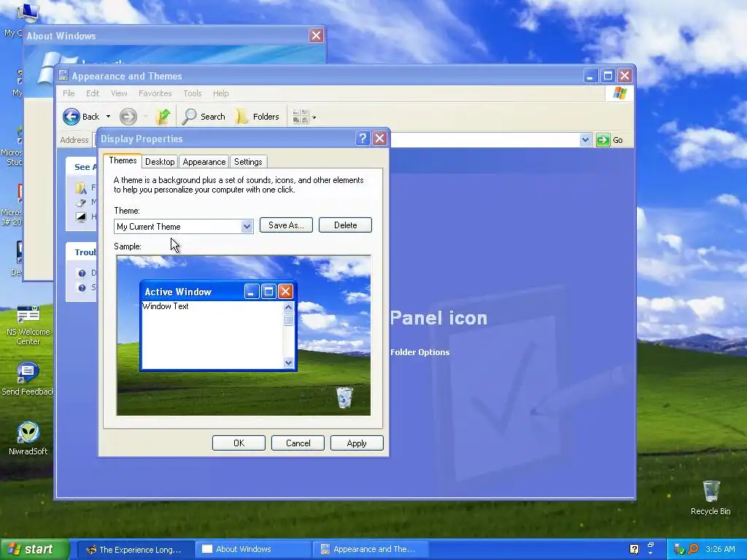The width and height of the screenshot is (747, 560).
Task: Open the Edit menu
Action: (93, 93)
